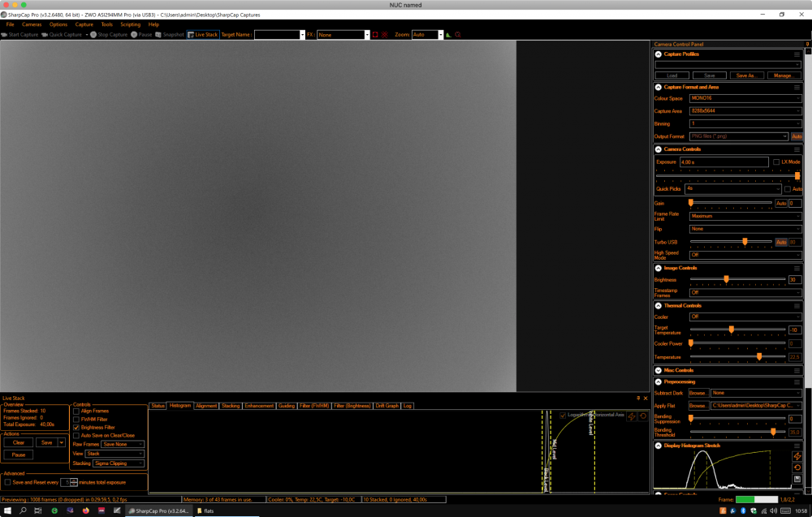
Task: Click the Target Temperature slider handle
Action: [732, 330]
